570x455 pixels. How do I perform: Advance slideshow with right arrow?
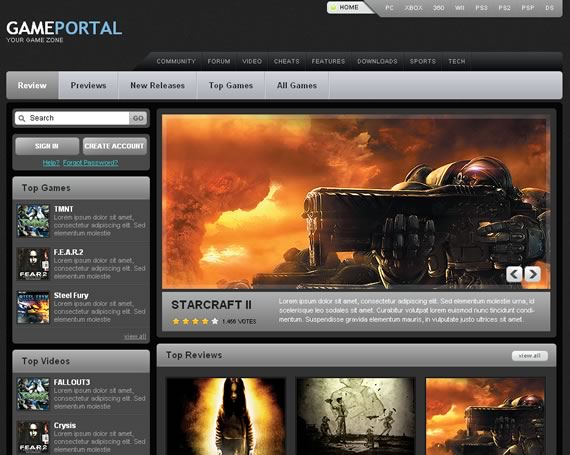tap(532, 274)
